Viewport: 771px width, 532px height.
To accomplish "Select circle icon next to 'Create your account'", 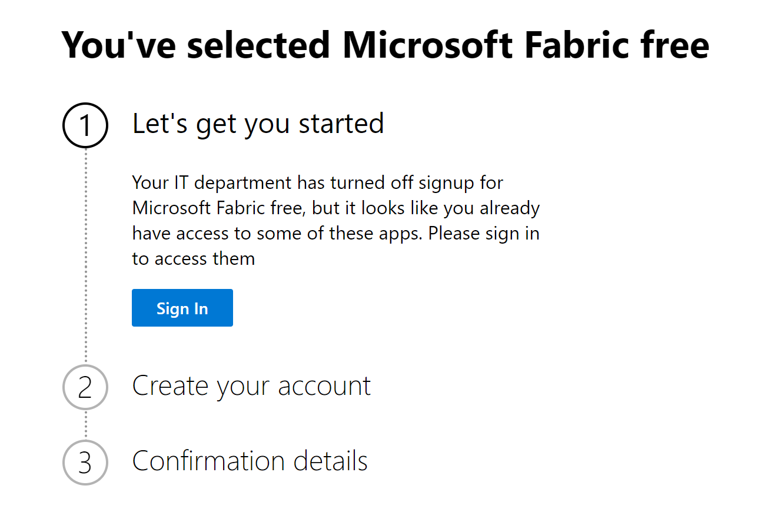I will click(x=85, y=387).
